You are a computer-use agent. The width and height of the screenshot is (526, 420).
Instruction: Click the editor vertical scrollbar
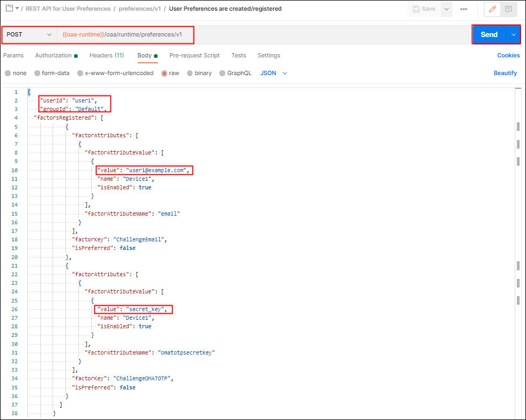pyautogui.click(x=518, y=253)
